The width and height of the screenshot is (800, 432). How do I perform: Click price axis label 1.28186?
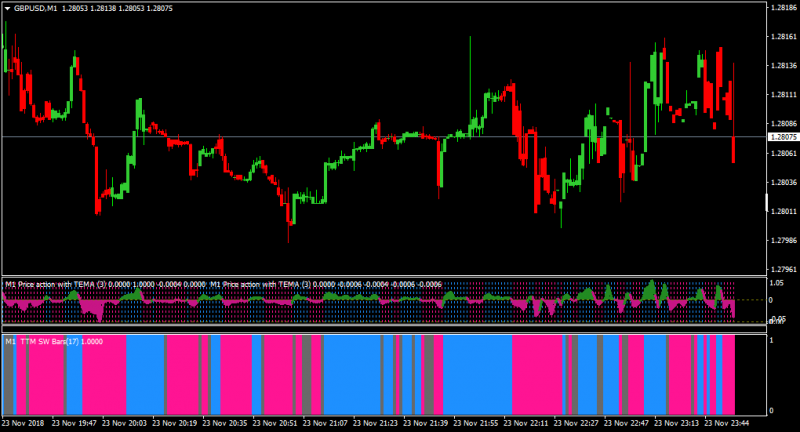click(784, 8)
